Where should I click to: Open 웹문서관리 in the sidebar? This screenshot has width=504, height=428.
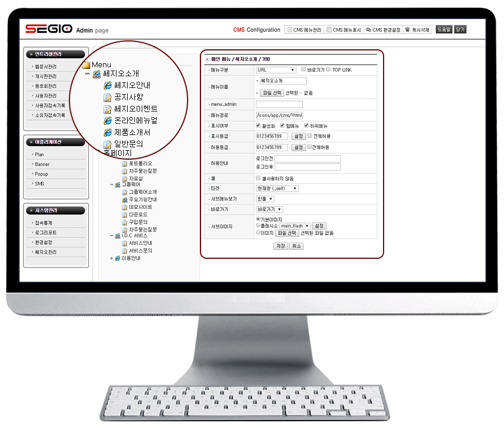pos(45,67)
